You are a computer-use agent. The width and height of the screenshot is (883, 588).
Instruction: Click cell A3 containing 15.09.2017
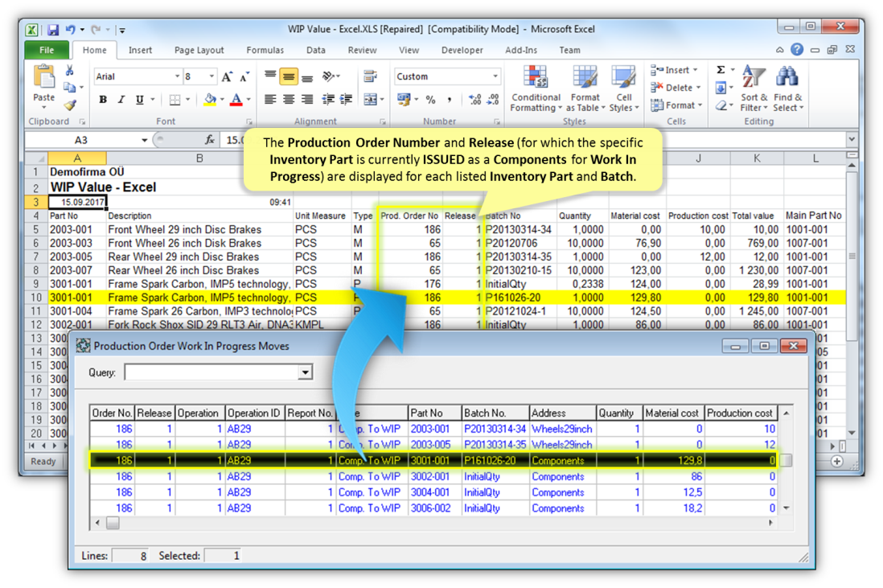(77, 202)
